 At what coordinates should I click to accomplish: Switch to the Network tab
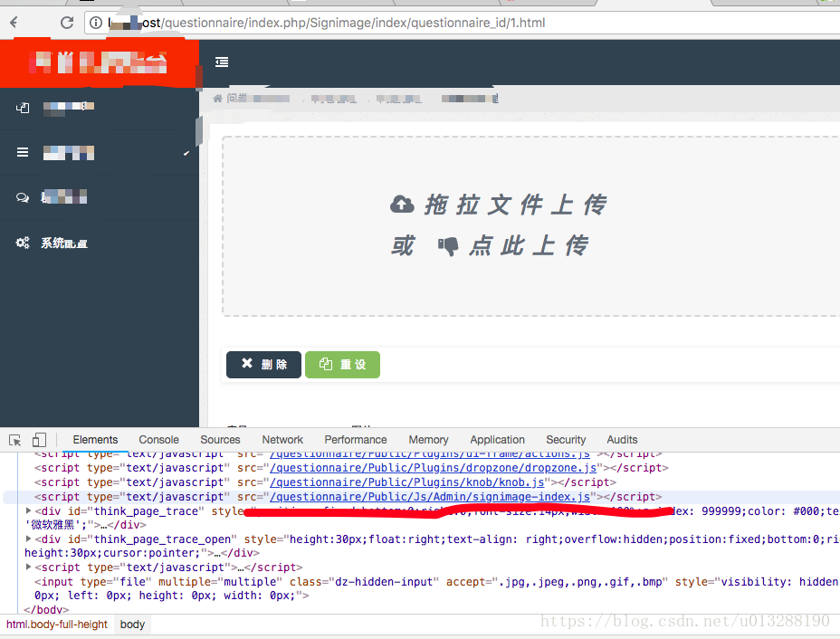282,440
